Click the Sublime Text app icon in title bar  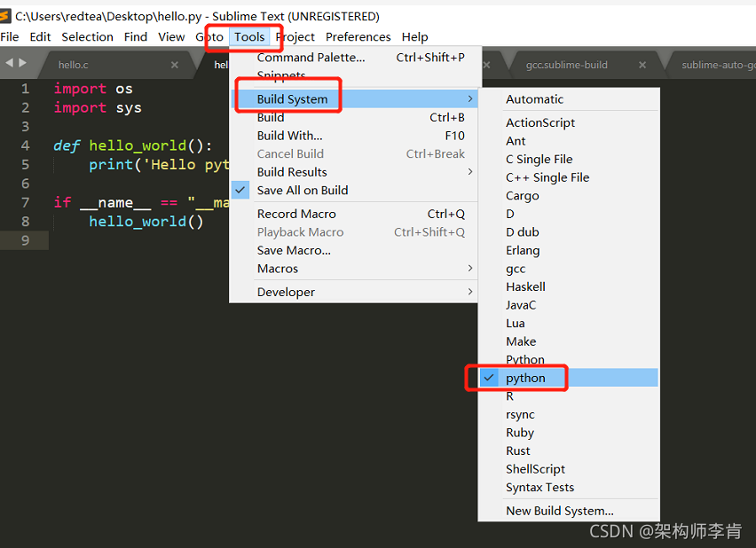click(4, 16)
